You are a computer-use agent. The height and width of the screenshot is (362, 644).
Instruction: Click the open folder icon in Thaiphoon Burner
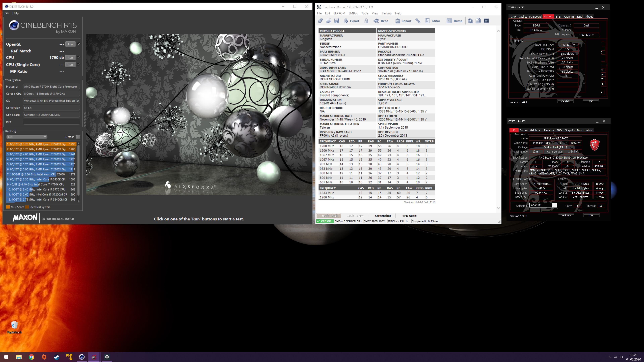pos(329,21)
